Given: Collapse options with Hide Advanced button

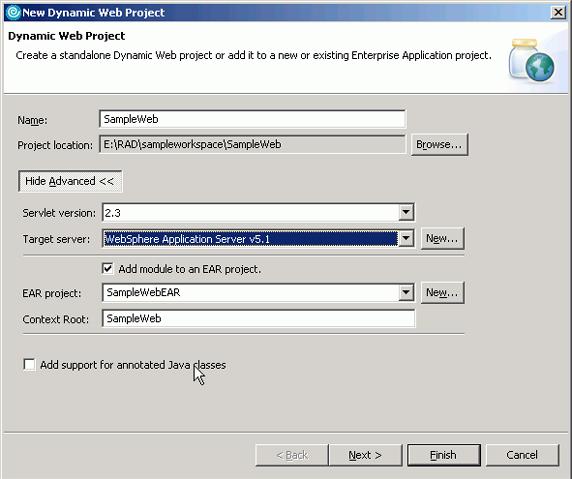Looking at the screenshot, I should (70, 181).
